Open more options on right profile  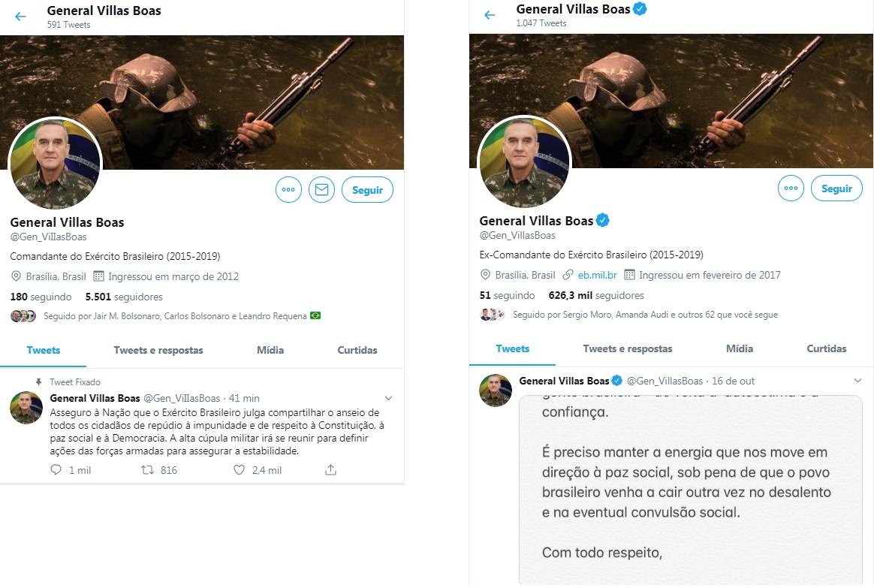[x=791, y=188]
